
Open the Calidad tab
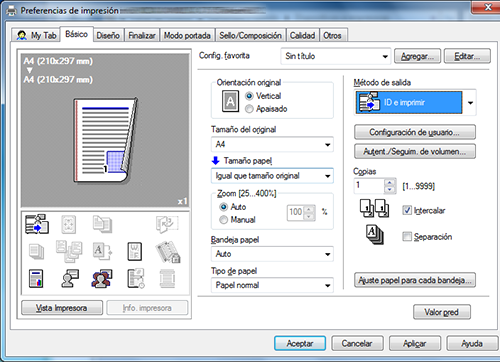[302, 35]
